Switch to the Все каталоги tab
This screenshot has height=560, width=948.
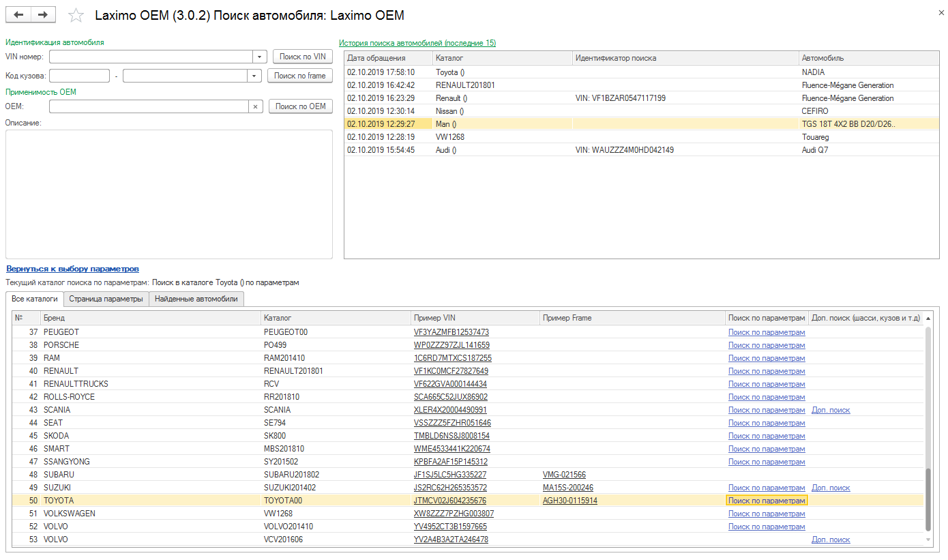pos(35,299)
